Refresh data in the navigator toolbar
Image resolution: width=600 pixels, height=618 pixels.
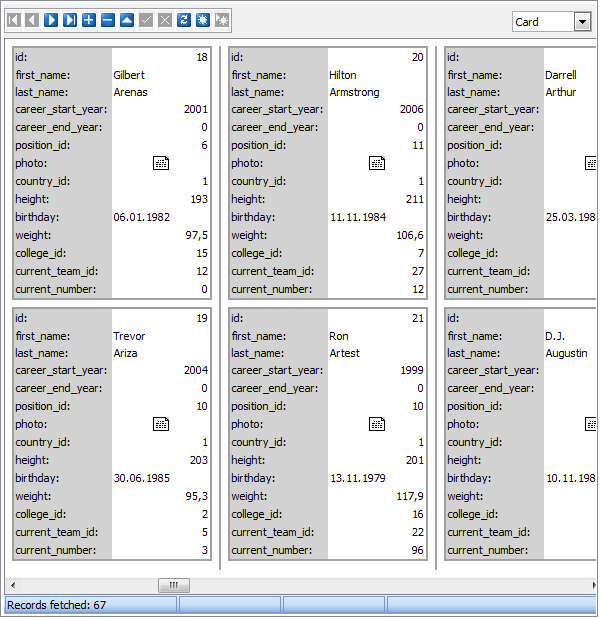tap(184, 20)
